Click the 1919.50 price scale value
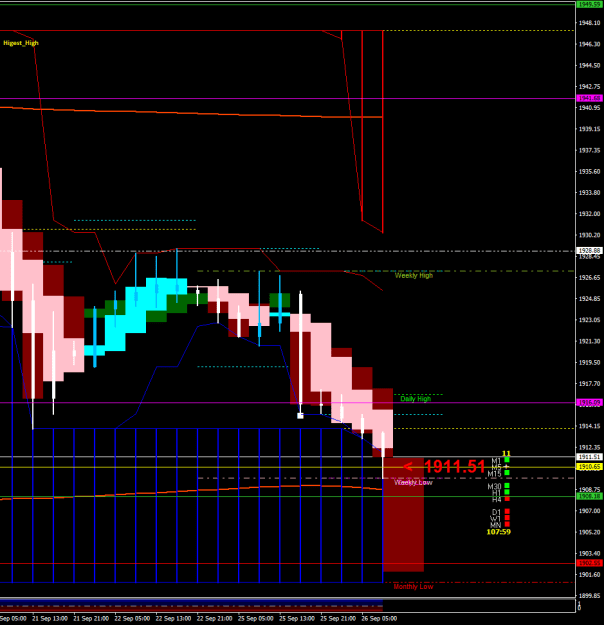 click(x=590, y=363)
